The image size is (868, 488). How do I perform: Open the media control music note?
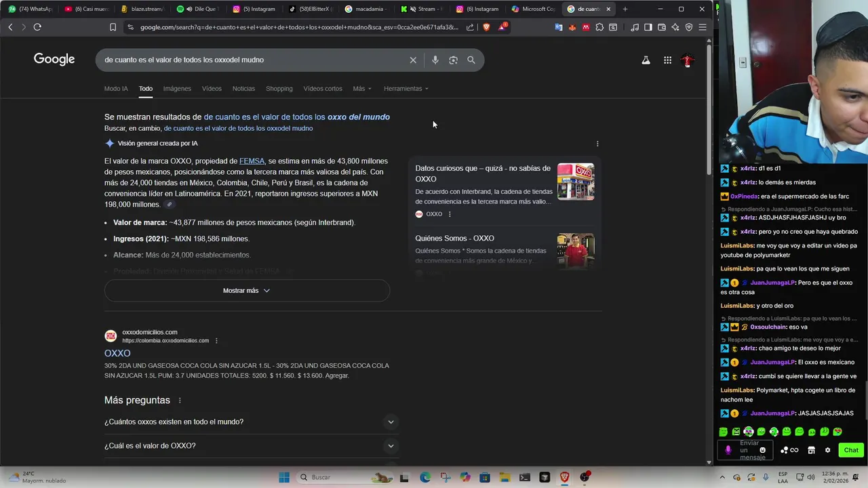coord(635,27)
